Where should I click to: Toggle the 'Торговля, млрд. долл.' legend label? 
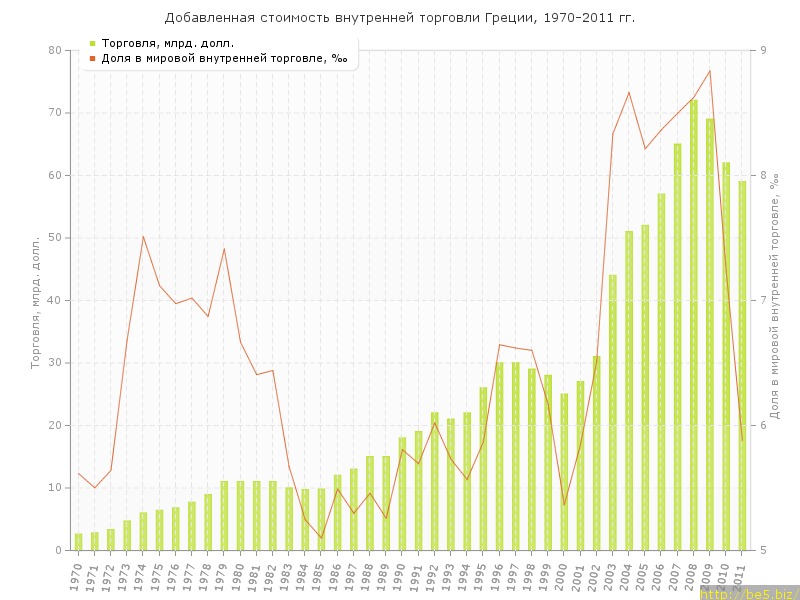(167, 43)
